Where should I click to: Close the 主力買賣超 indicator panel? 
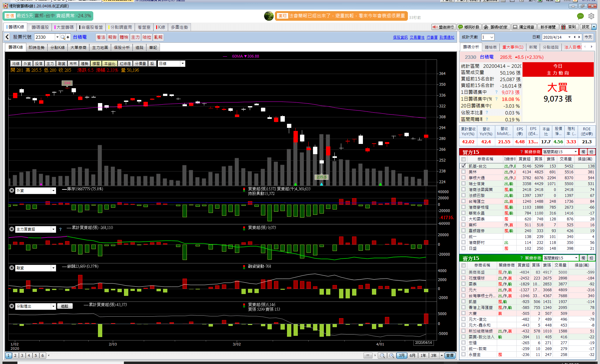pyautogui.click(x=11, y=229)
